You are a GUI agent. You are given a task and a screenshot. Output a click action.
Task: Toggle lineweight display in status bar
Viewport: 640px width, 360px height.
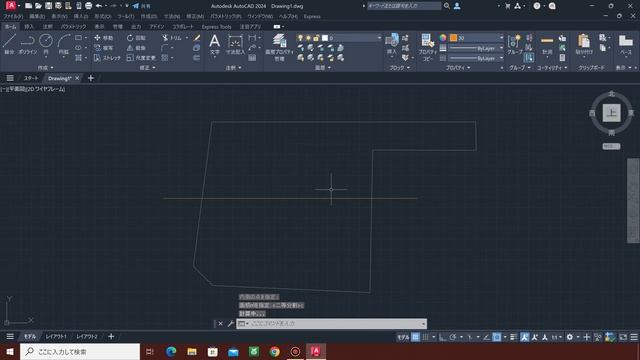[513, 337]
